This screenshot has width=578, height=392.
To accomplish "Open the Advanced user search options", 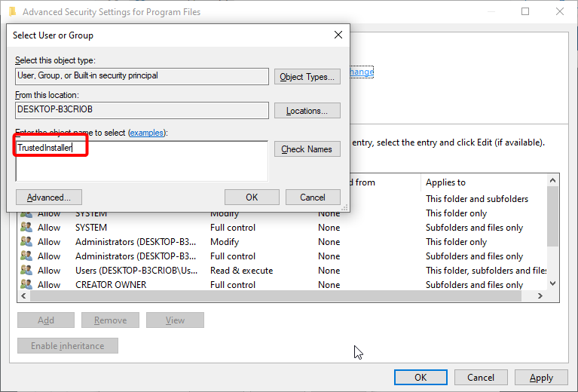I will tap(49, 198).
